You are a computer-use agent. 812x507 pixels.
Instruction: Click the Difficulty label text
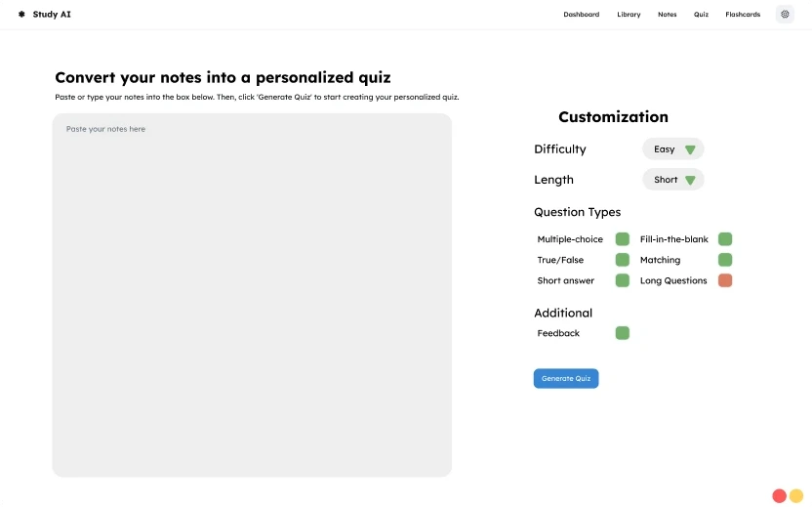click(x=560, y=149)
